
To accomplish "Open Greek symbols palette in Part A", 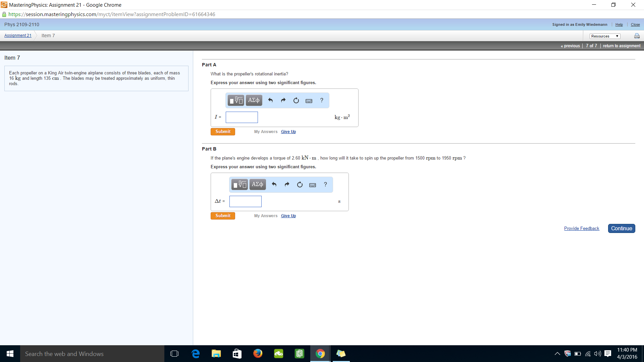I will tap(254, 100).
